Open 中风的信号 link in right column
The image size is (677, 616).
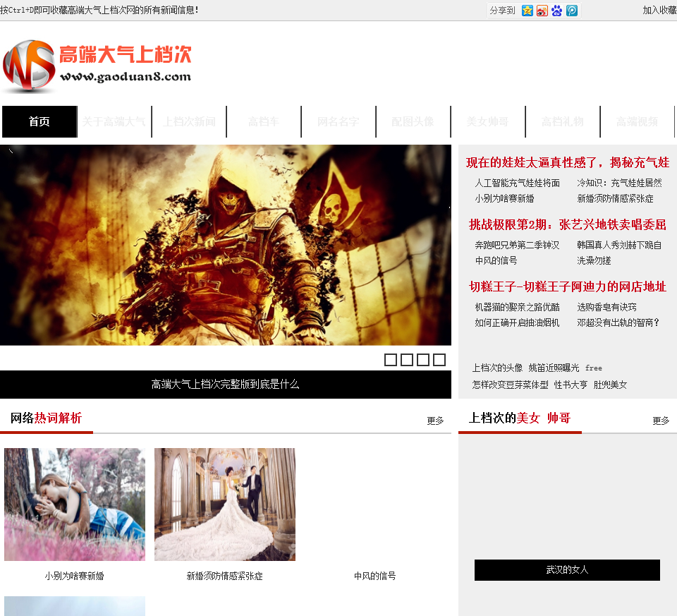click(496, 260)
